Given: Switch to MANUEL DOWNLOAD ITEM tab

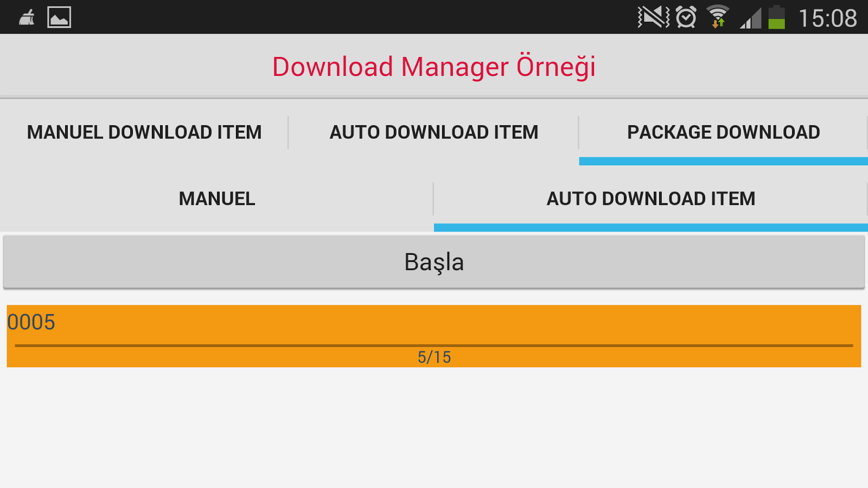Looking at the screenshot, I should 144,132.
